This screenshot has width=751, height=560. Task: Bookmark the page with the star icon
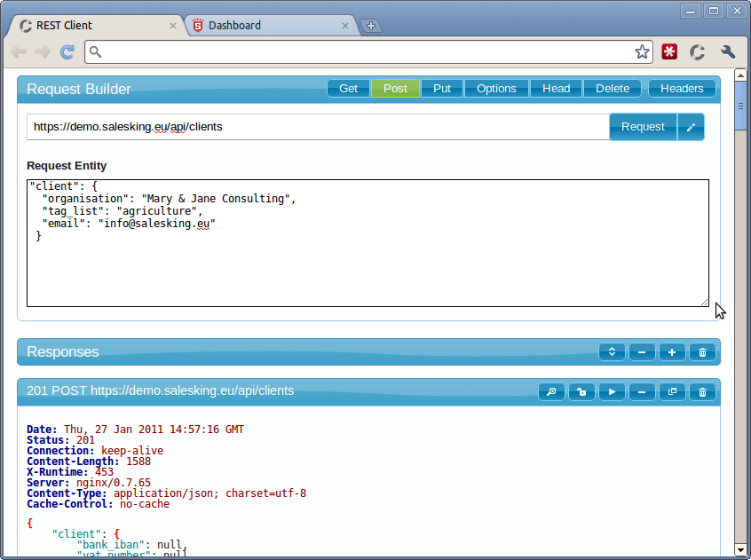point(642,51)
